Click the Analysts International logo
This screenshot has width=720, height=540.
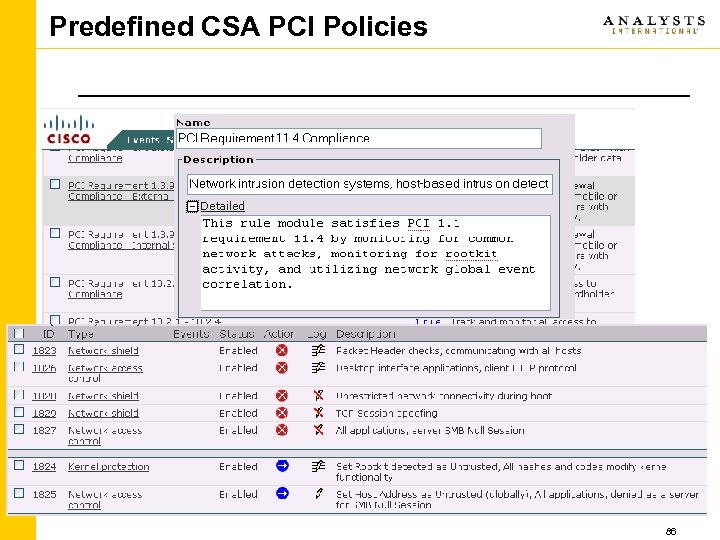(x=654, y=25)
